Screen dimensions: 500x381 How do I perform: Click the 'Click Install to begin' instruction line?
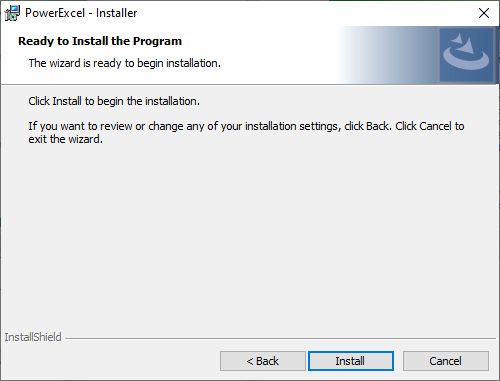[114, 101]
